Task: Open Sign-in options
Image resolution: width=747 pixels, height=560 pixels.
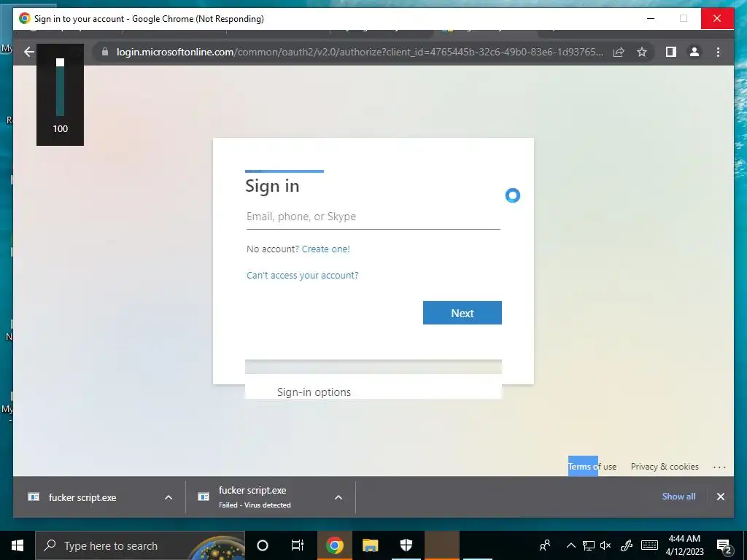Action: click(x=314, y=392)
